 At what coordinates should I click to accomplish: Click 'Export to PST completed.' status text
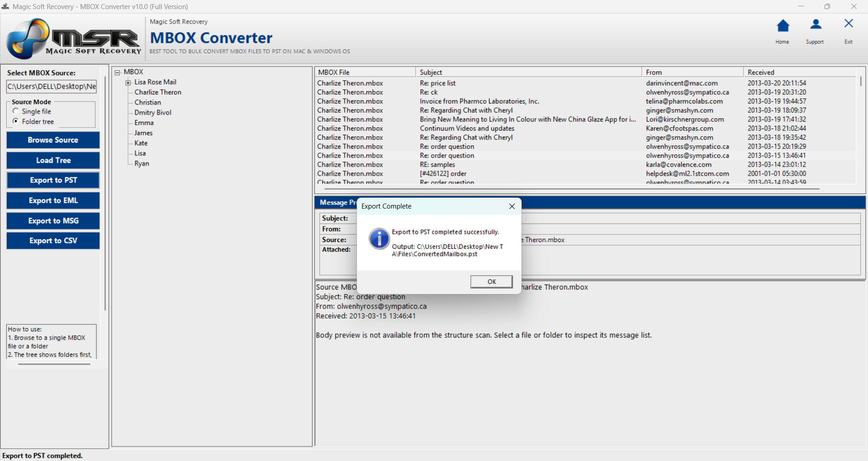[x=43, y=456]
